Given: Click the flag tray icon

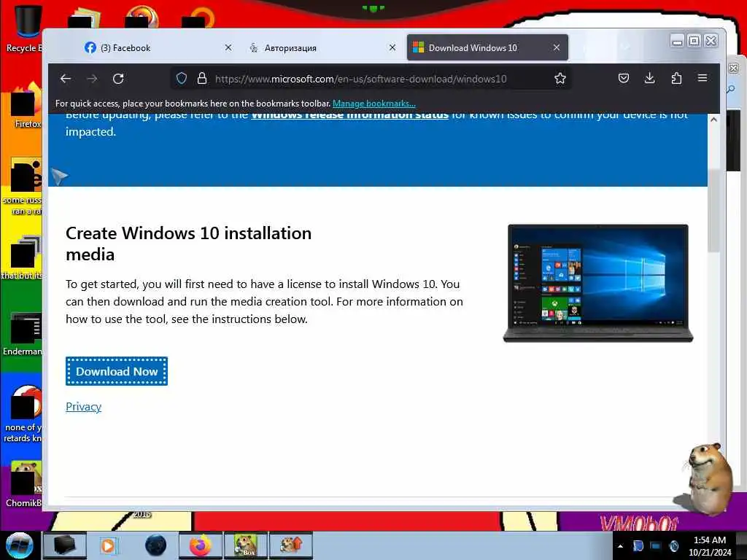Looking at the screenshot, I should click(638, 546).
